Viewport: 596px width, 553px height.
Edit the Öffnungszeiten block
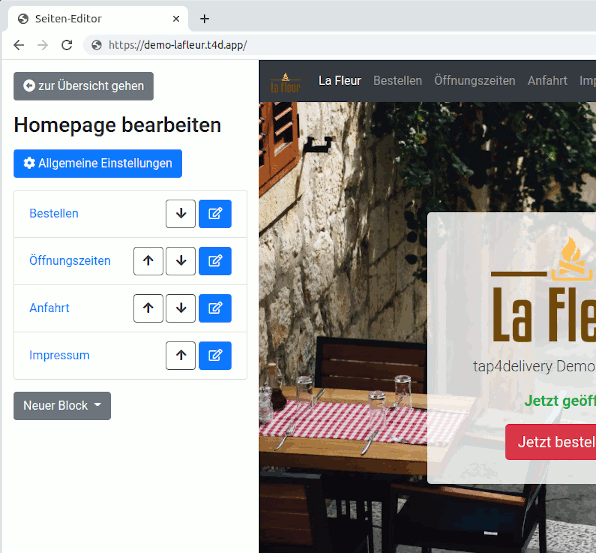pyautogui.click(x=215, y=261)
